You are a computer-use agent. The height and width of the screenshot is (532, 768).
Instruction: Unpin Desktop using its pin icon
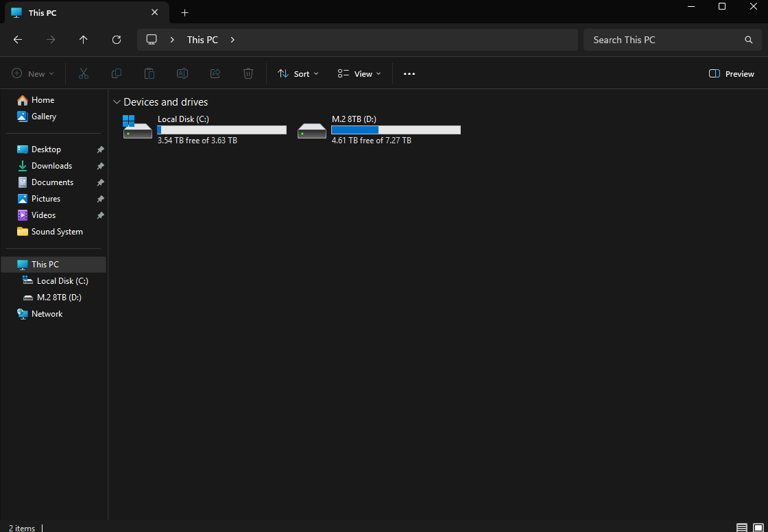[x=100, y=149]
